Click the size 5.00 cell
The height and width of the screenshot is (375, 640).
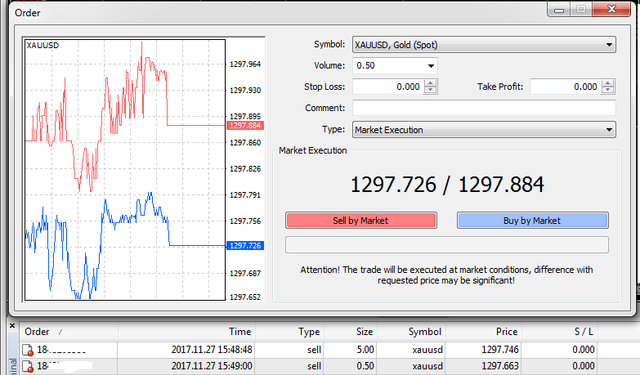(365, 350)
